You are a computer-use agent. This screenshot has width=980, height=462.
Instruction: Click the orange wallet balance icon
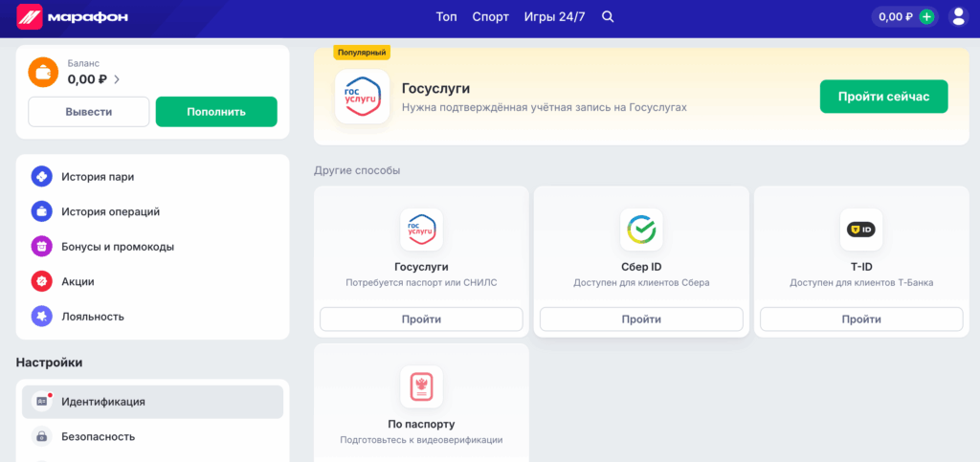tap(43, 73)
